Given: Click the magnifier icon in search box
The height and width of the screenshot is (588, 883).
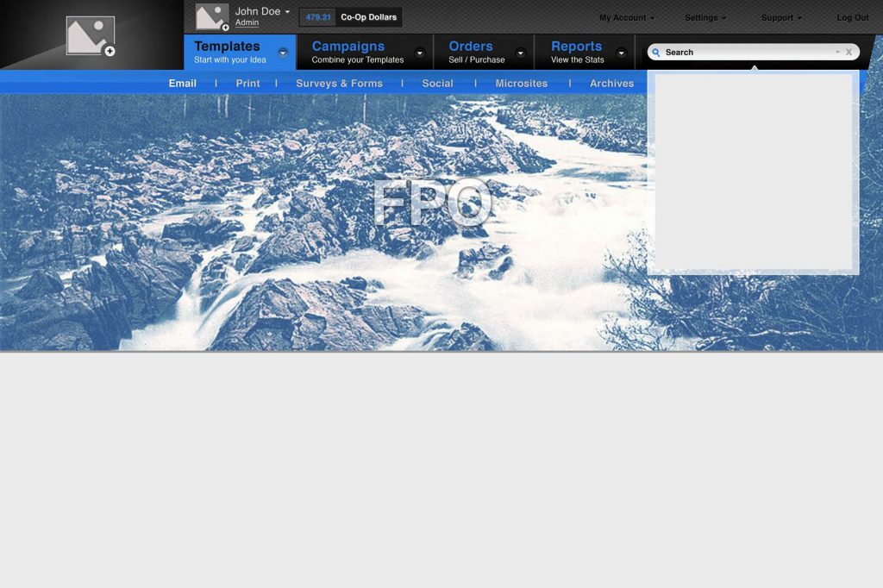Looking at the screenshot, I should [x=656, y=53].
